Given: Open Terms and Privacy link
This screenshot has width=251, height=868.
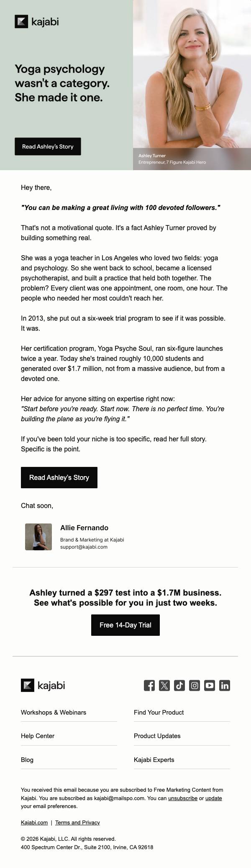Looking at the screenshot, I should tap(77, 822).
